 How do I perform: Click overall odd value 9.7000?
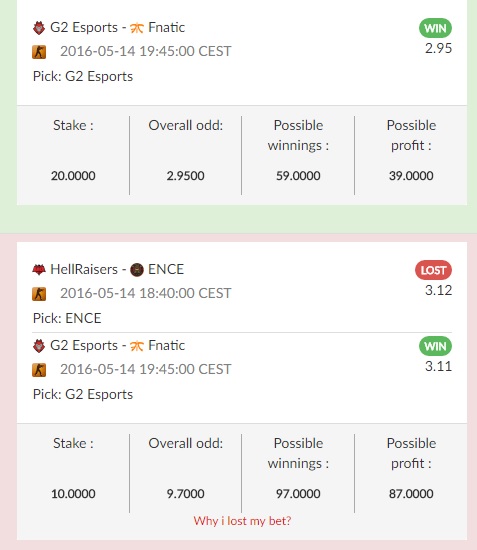coord(186,494)
